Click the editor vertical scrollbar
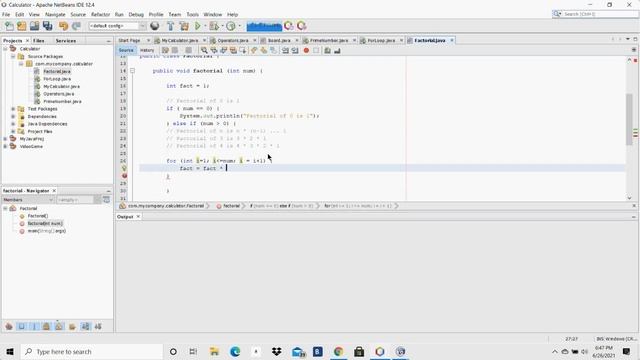This screenshot has height=360, width=640. coord(629,119)
